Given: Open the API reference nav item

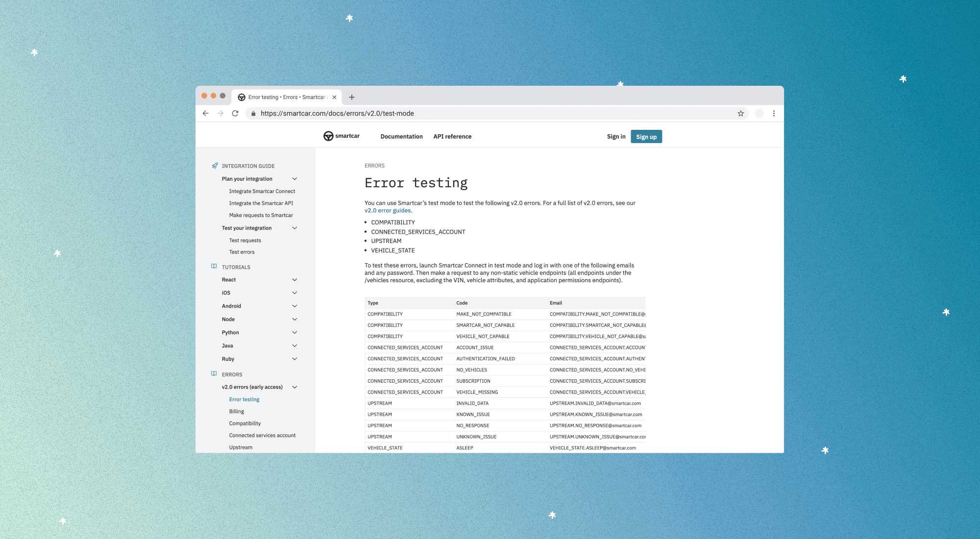Looking at the screenshot, I should coord(452,137).
